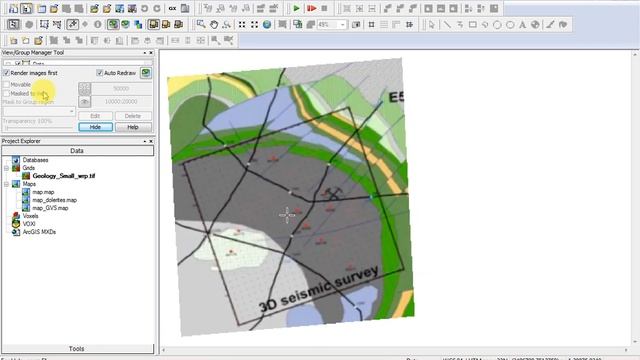This screenshot has width=640, height=360.
Task: Click the stop square script icon
Action: point(324,8)
